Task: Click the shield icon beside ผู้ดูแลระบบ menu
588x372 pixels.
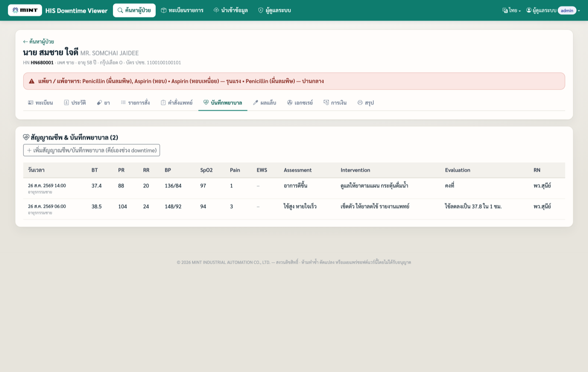Action: 260,10
